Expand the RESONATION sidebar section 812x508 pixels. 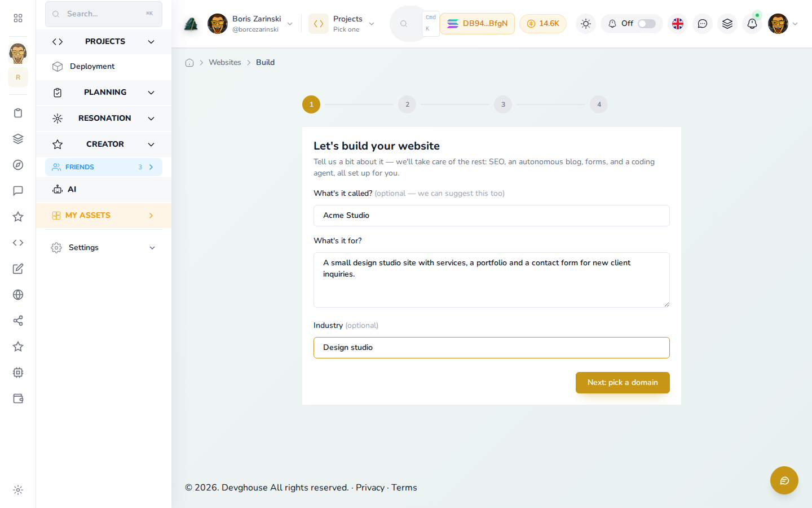click(104, 119)
